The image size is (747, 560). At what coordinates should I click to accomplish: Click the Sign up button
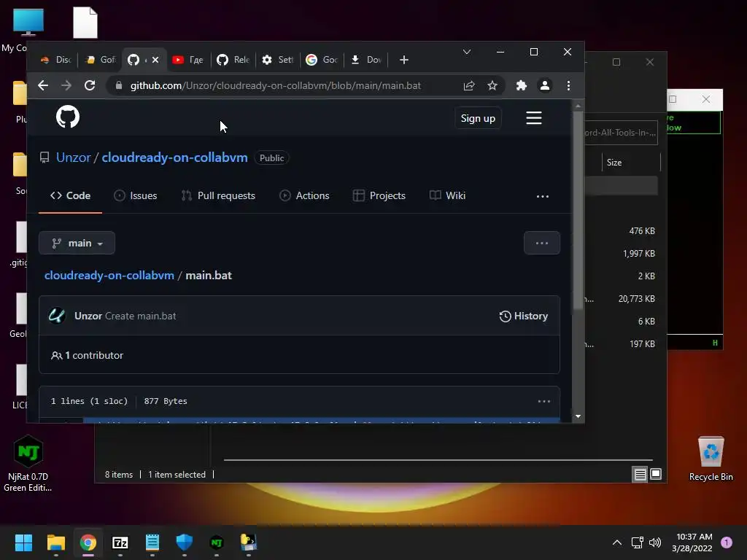[478, 118]
